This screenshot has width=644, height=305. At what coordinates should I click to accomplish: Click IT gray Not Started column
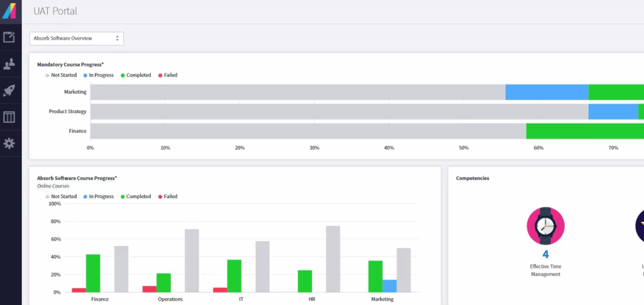[x=262, y=267]
